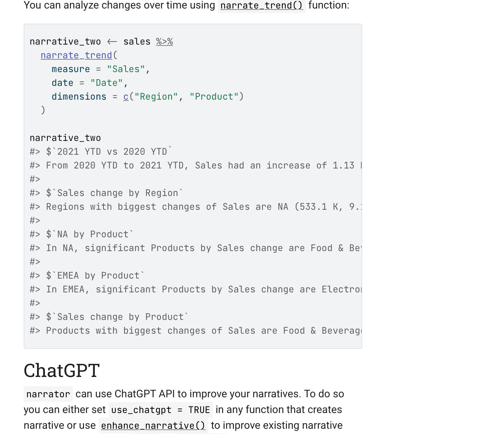Image resolution: width=504 pixels, height=434 pixels.
Task: Click the standalone narrative_two print statement
Action: [65, 138]
